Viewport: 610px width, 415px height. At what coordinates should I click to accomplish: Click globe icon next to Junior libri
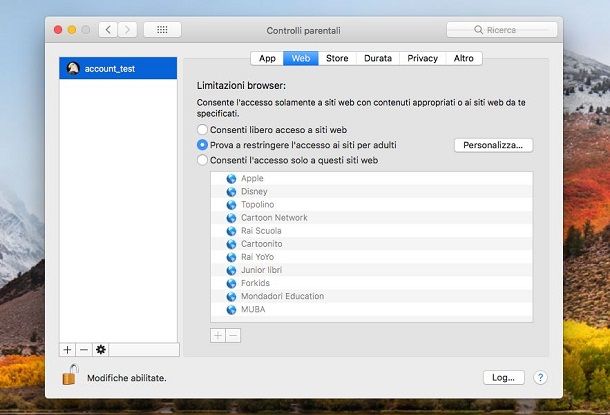click(x=231, y=270)
